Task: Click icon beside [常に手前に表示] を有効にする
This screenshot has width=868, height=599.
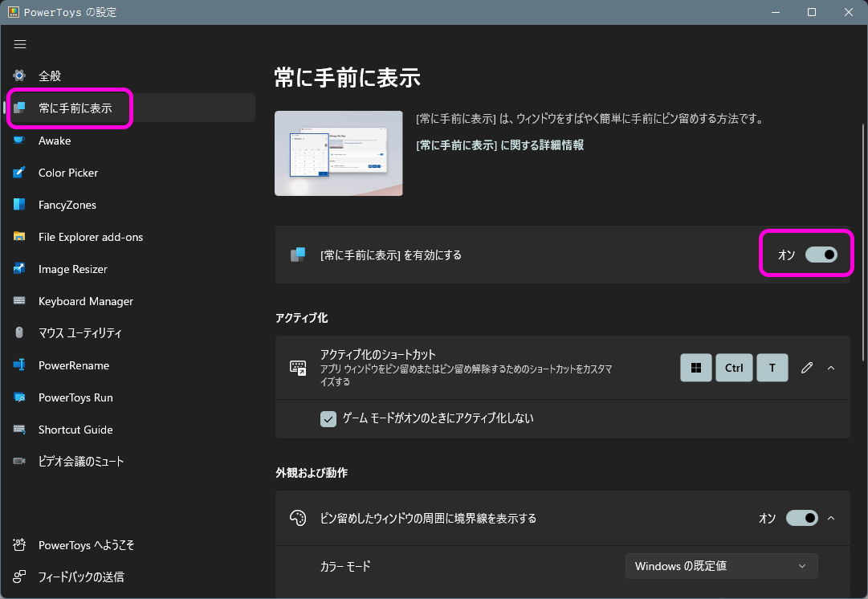Action: (x=298, y=255)
